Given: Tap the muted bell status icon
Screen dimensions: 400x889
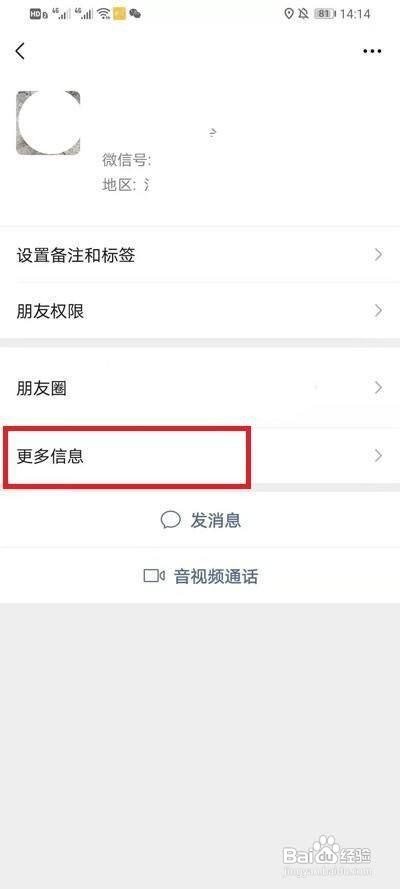Looking at the screenshot, I should click(x=304, y=14).
